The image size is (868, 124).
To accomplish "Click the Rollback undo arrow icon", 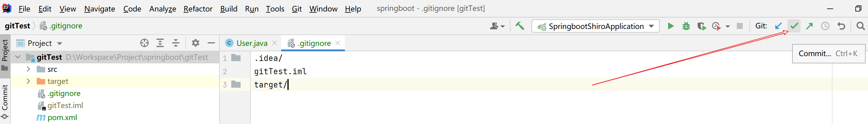I will (841, 26).
